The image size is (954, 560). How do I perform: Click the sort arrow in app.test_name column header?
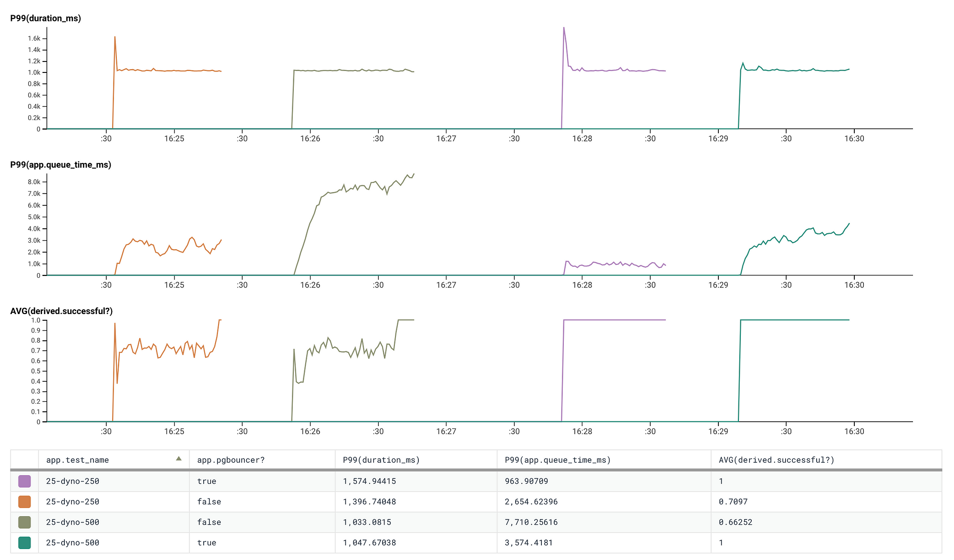(179, 458)
